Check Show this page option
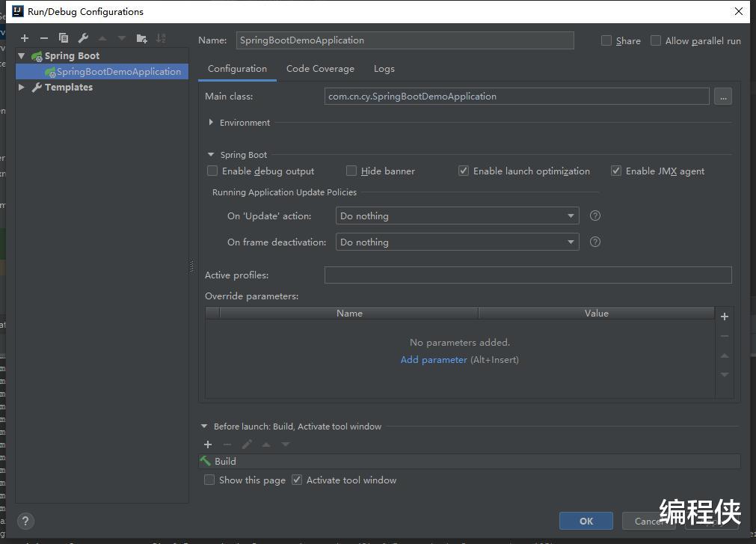This screenshot has height=544, width=756. coord(209,480)
